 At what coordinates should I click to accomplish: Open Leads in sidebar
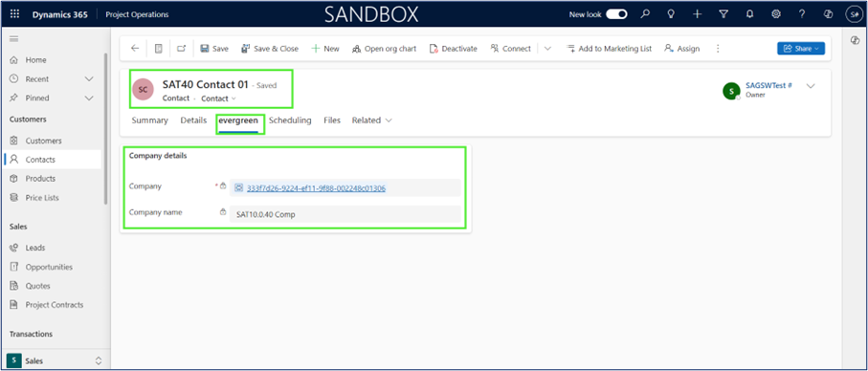click(35, 248)
